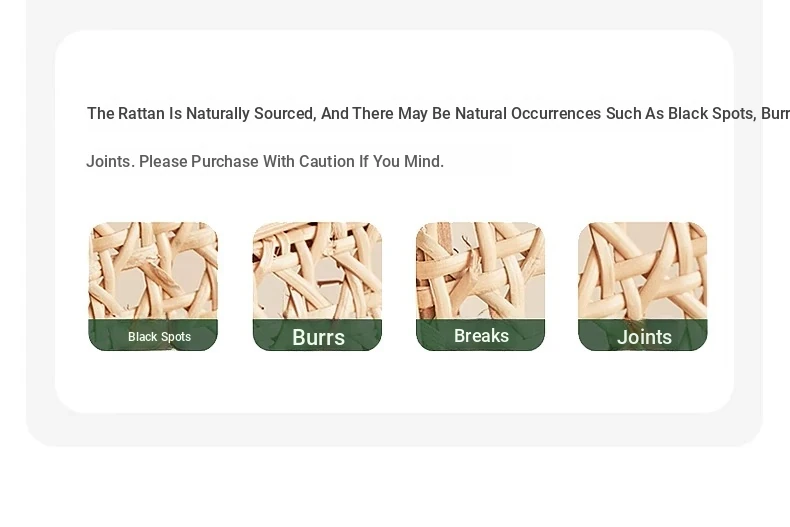The height and width of the screenshot is (527, 790).
Task: Click the word The starting the notice
Action: pos(100,113)
